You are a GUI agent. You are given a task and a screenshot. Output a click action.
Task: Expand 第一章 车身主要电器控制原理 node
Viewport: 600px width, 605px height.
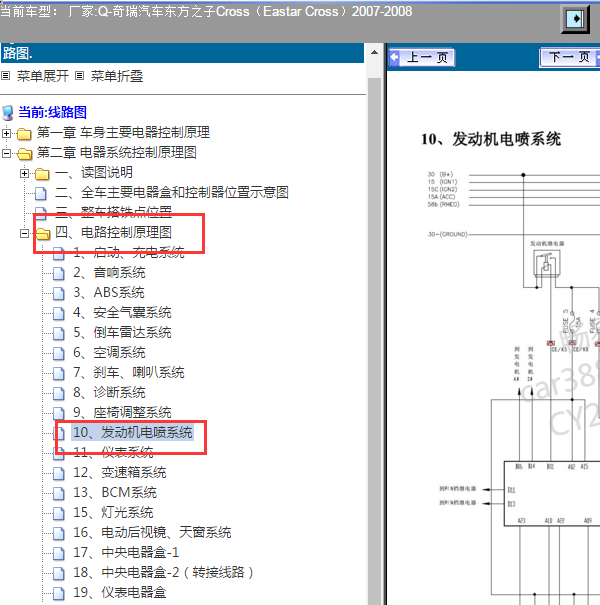point(6,134)
